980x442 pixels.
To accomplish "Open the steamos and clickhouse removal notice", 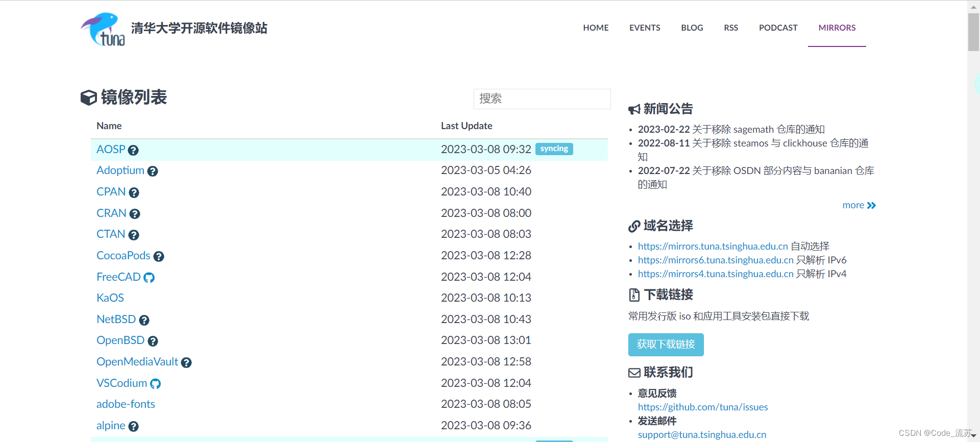I will pos(753,150).
